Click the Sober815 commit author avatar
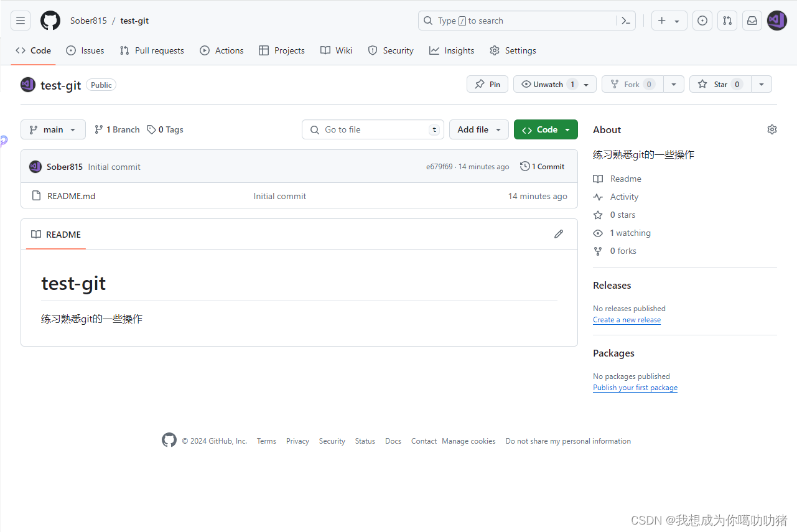The image size is (797, 532). (x=35, y=167)
